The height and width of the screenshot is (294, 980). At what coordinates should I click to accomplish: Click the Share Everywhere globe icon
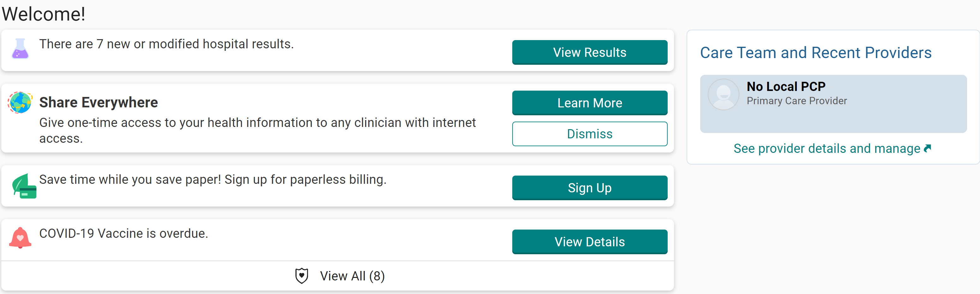[20, 102]
